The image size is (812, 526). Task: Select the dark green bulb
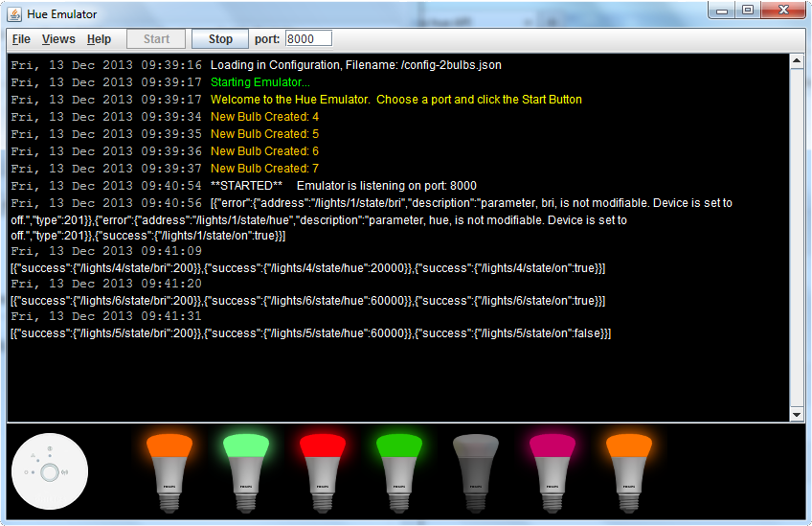pos(399,472)
